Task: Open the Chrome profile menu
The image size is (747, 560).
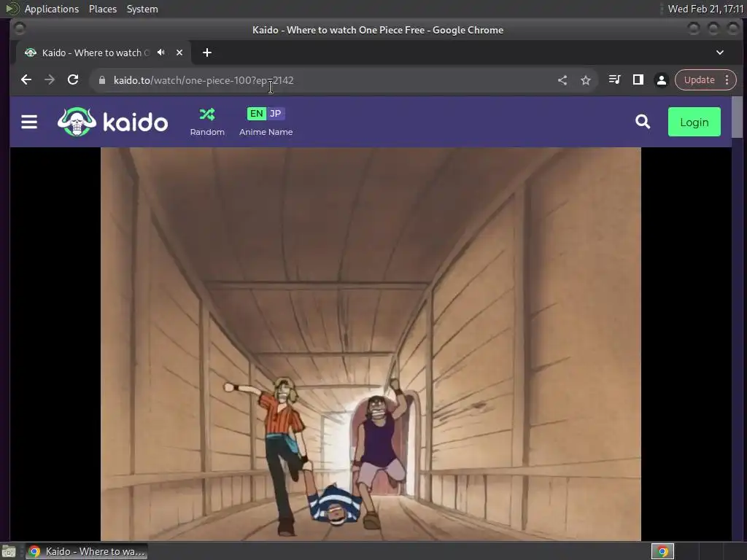Action: 661,80
